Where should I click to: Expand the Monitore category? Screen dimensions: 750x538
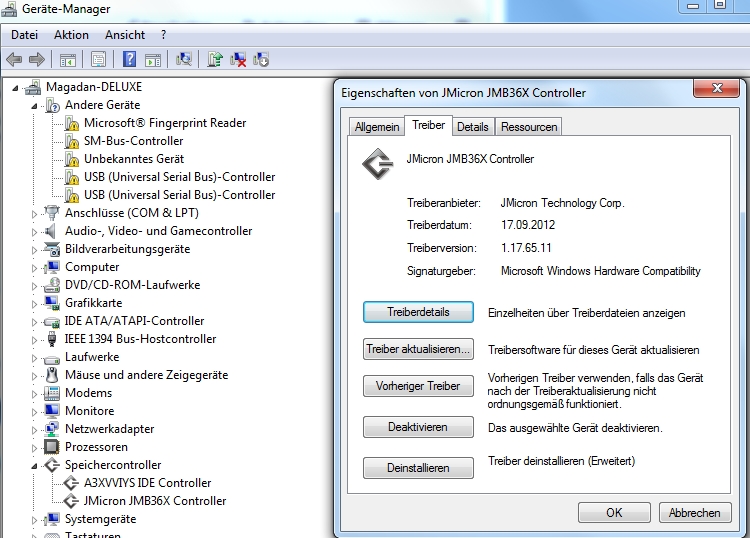point(34,412)
